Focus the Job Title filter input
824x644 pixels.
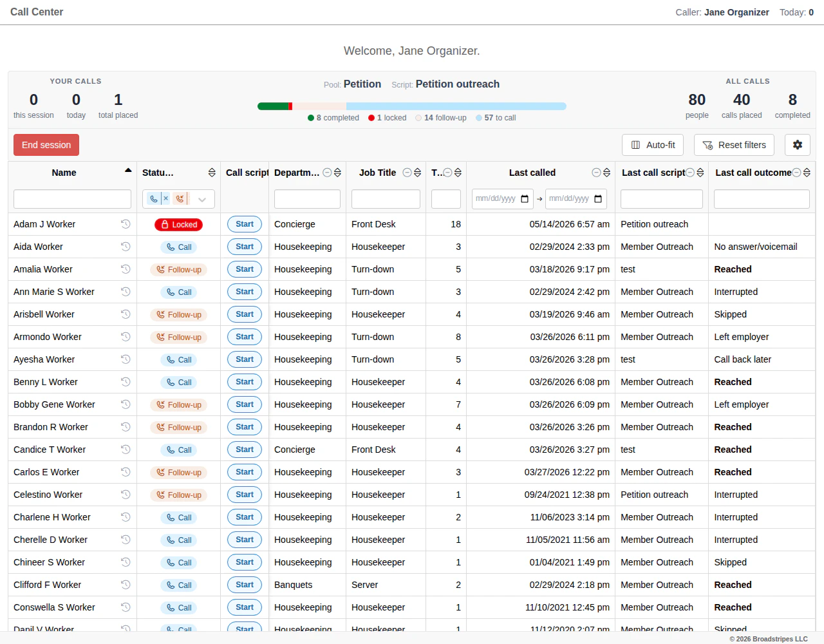click(x=386, y=199)
